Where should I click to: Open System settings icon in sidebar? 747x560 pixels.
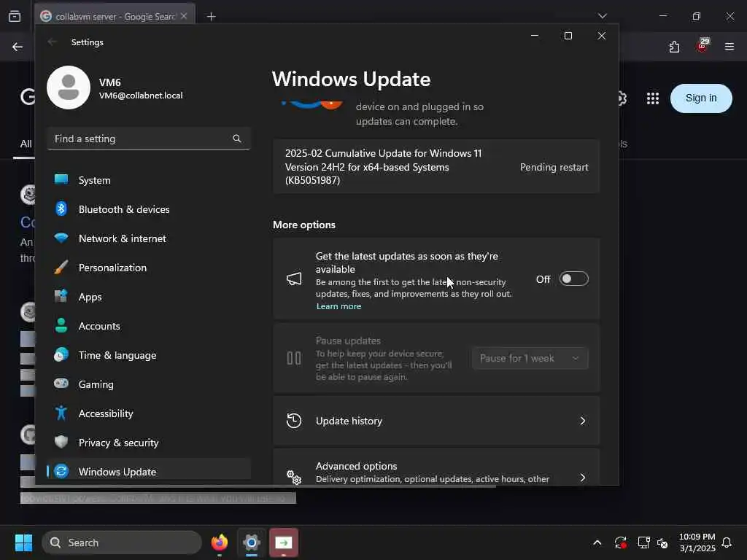point(61,179)
